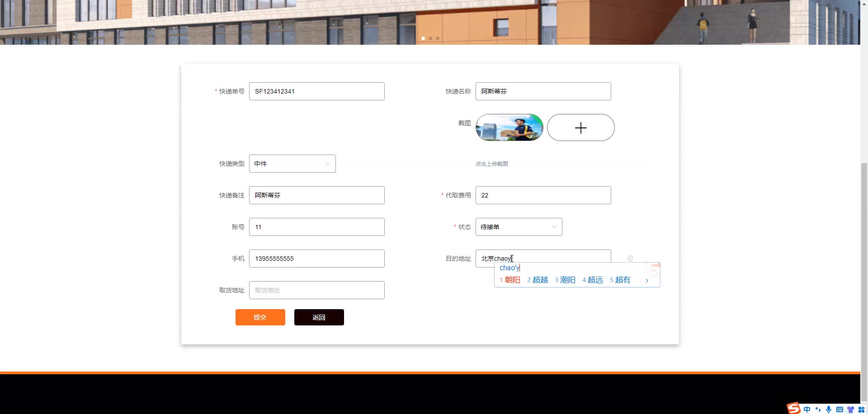Open the Sogou soft keyboard icon
Image resolution: width=868 pixels, height=414 pixels.
tap(840, 409)
